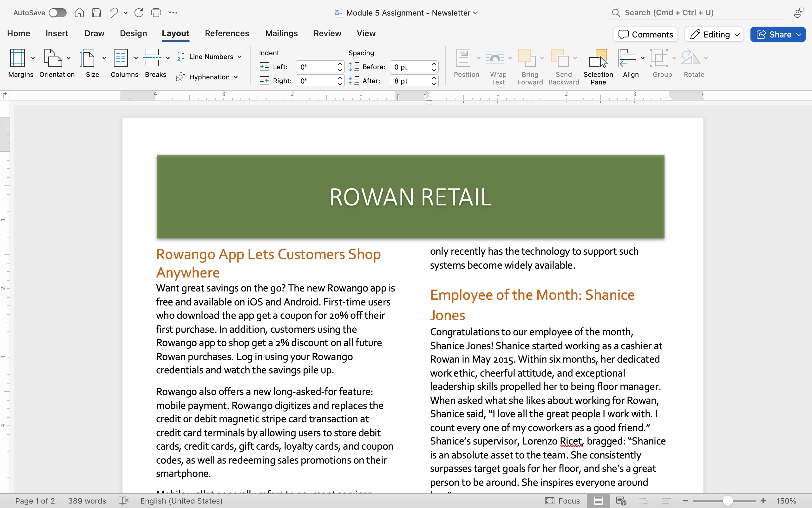Viewport: 812px width, 508px height.
Task: Open the Breaks menu
Action: tap(156, 63)
